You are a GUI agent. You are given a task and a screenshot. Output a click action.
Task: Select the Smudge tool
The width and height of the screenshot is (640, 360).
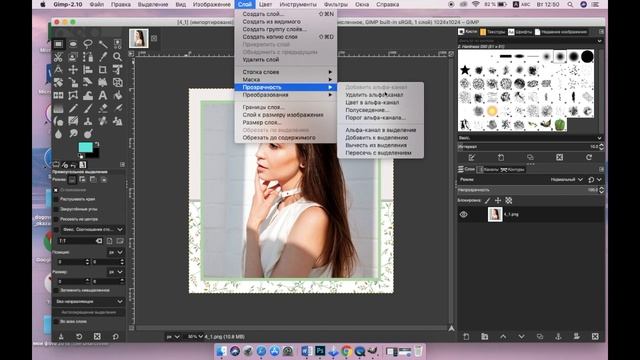coord(73,134)
